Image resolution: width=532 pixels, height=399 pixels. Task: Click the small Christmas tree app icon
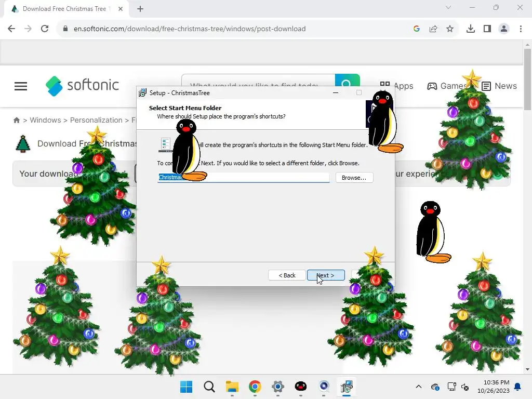tap(23, 144)
